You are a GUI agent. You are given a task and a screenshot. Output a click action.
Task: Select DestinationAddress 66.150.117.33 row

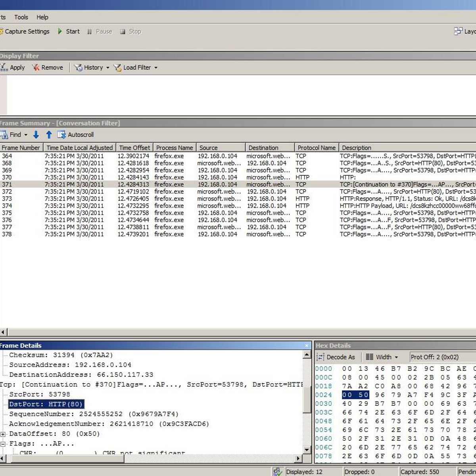[x=81, y=375]
